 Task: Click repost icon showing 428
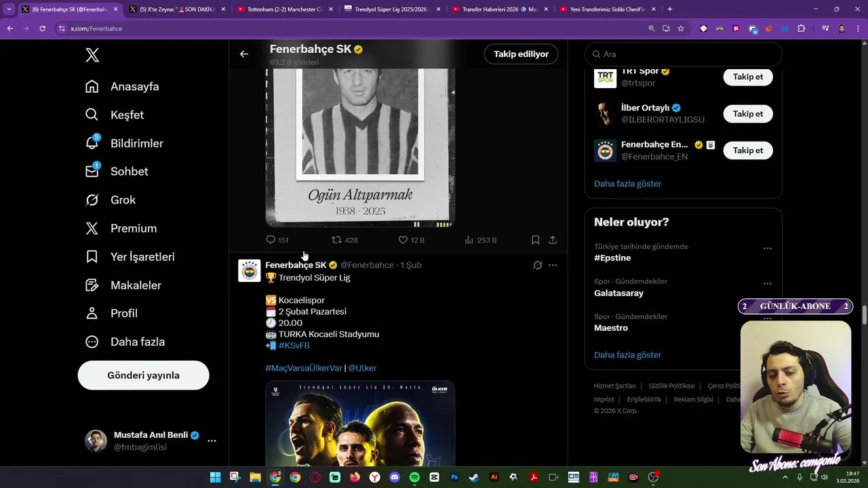(x=344, y=240)
